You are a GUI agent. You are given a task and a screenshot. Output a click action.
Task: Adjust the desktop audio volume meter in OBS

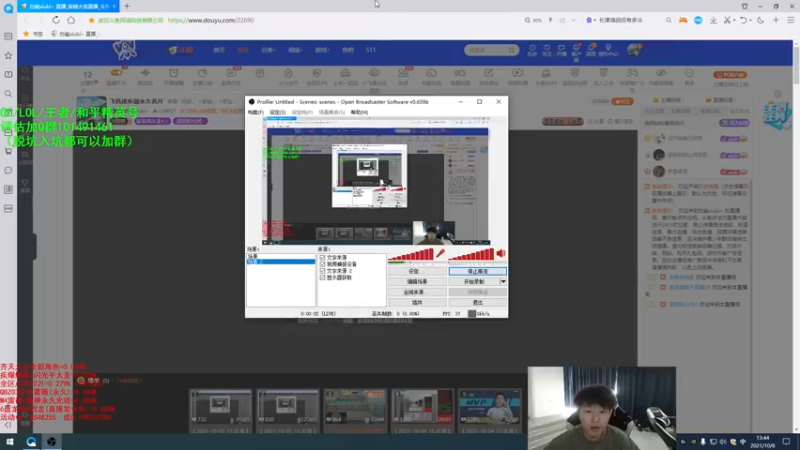pyautogui.click(x=472, y=255)
